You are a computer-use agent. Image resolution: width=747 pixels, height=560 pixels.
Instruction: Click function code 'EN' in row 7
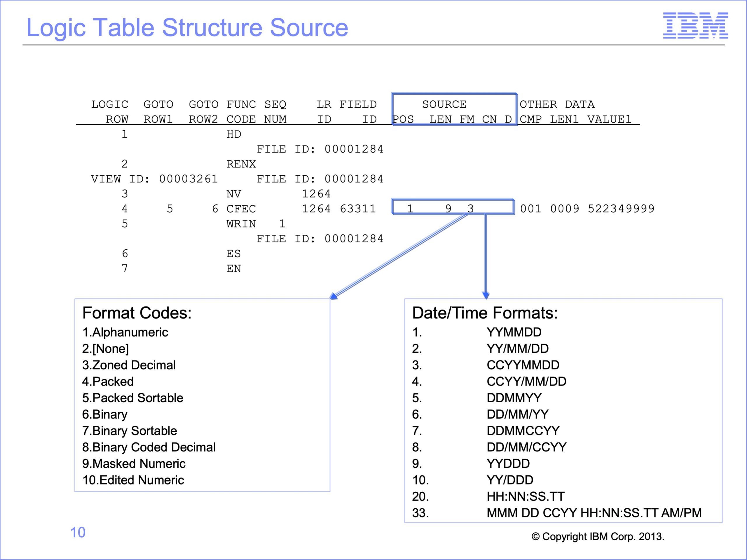coord(234,269)
